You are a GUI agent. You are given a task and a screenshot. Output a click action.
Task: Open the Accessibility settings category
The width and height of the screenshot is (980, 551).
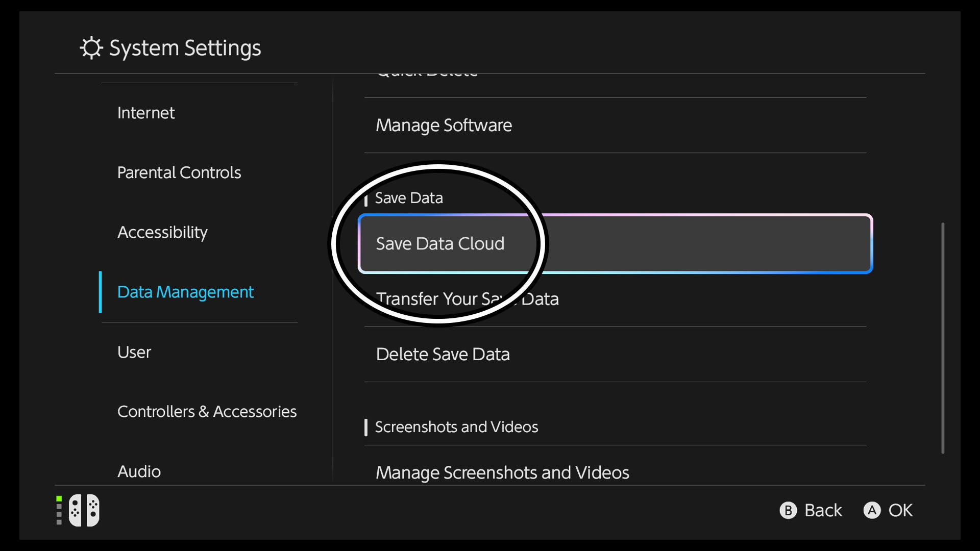pyautogui.click(x=162, y=232)
